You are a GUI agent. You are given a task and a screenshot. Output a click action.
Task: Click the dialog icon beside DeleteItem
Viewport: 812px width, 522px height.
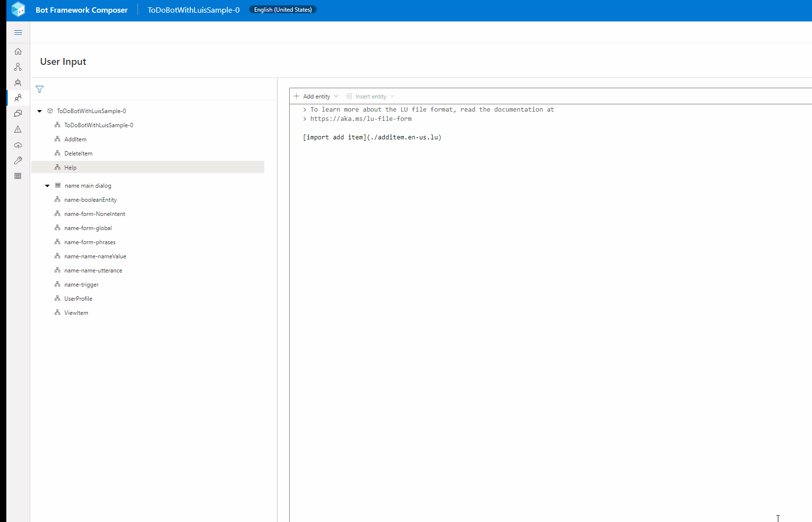click(58, 153)
